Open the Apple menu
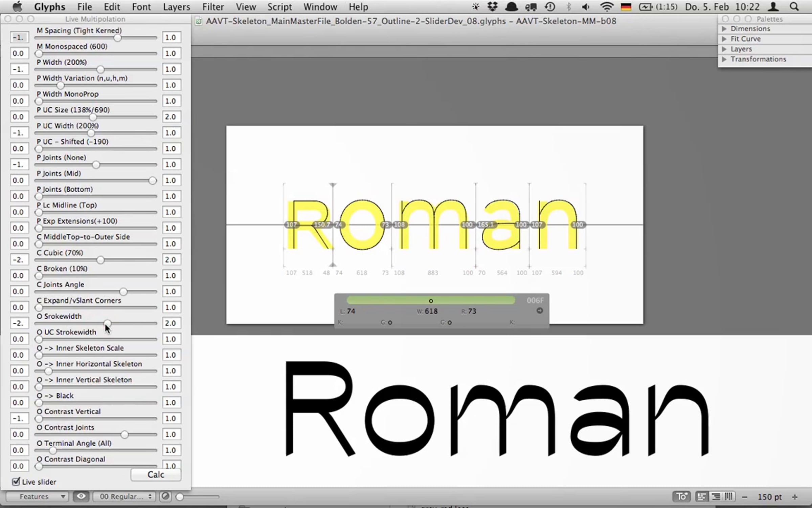 pyautogui.click(x=17, y=7)
